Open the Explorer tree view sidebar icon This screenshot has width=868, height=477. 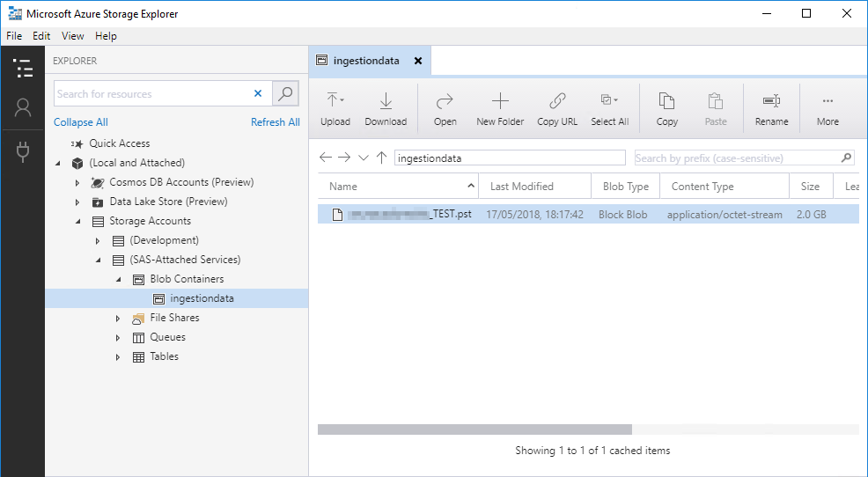[23, 68]
